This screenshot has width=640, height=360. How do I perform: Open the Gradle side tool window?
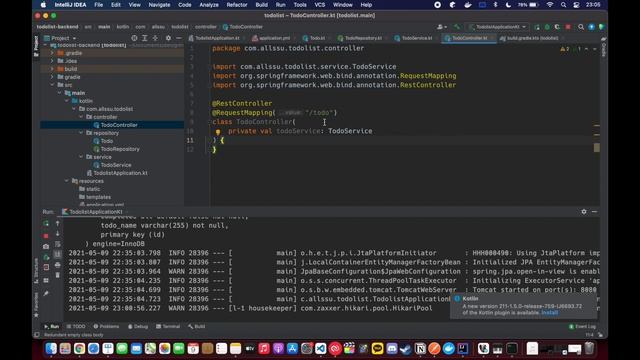604,48
